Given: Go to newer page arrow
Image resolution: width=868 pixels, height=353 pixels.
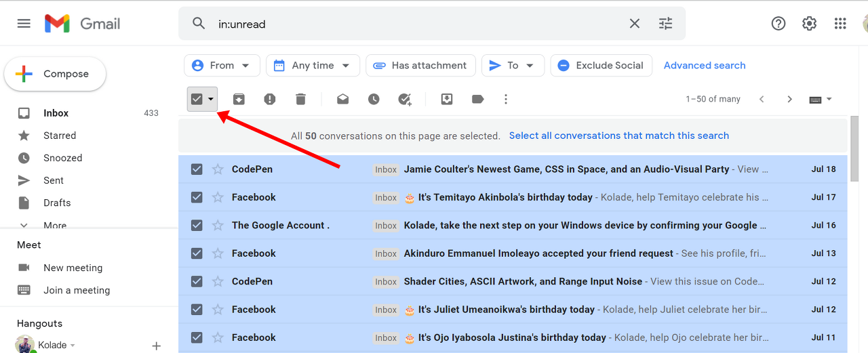Looking at the screenshot, I should pyautogui.click(x=762, y=99).
